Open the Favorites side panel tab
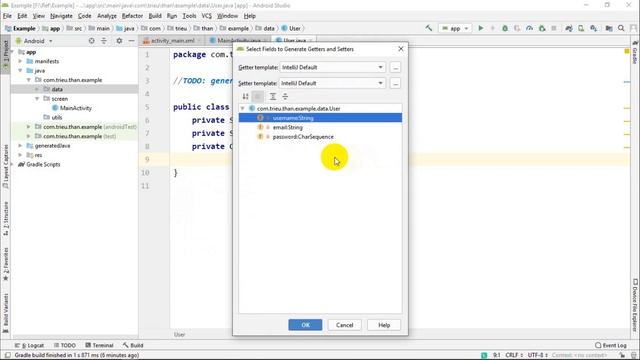 click(x=6, y=264)
